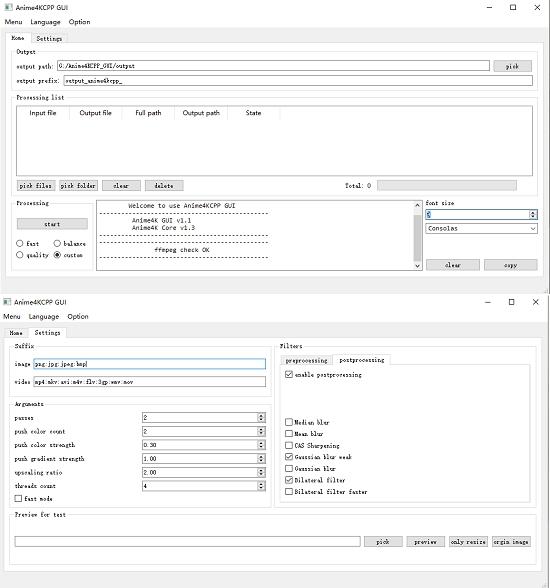Open the Consolas font dropdown
The height and width of the screenshot is (588, 550).
[481, 228]
